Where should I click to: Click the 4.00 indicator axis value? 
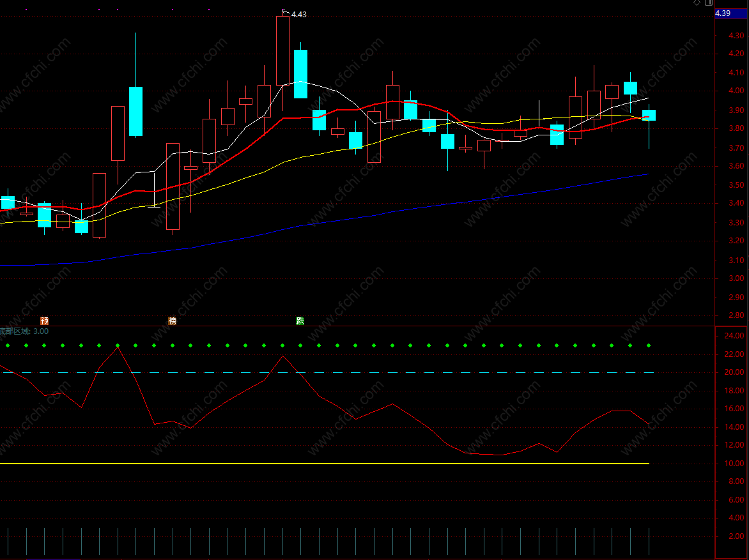tap(736, 518)
